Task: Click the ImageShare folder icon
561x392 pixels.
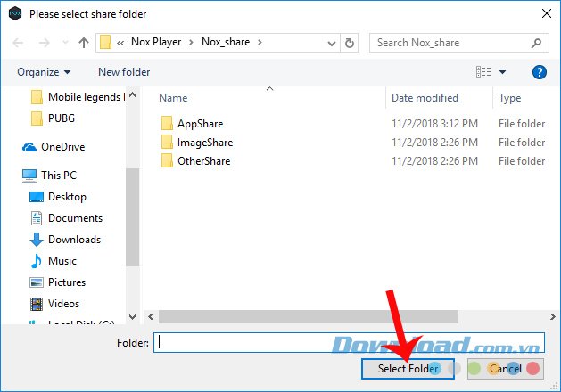Action: (x=167, y=143)
